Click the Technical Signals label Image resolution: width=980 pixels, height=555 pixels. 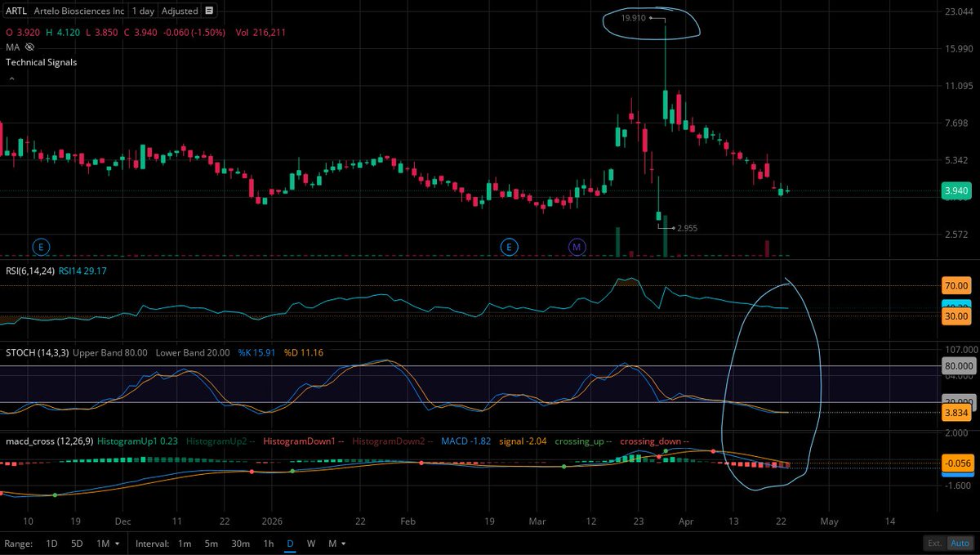pyautogui.click(x=41, y=62)
